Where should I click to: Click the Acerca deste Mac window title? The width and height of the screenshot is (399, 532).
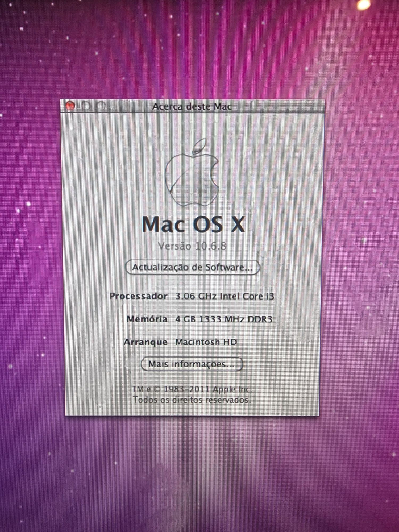click(x=192, y=107)
